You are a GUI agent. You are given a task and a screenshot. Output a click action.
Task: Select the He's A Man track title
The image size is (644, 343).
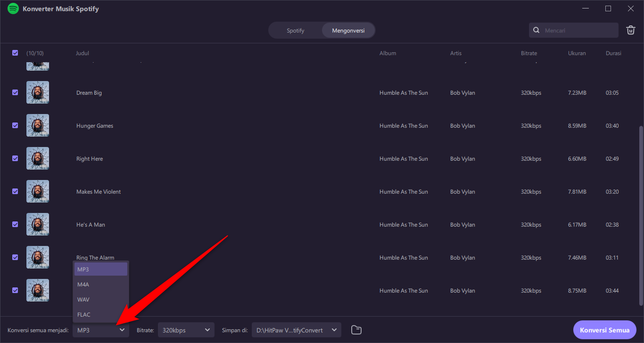point(91,225)
